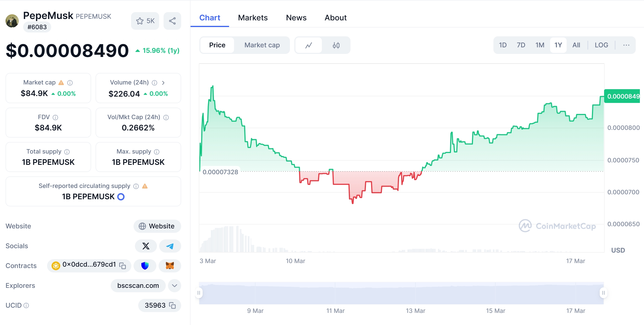
Task: Show circulating supply info icon
Action: [x=136, y=186]
